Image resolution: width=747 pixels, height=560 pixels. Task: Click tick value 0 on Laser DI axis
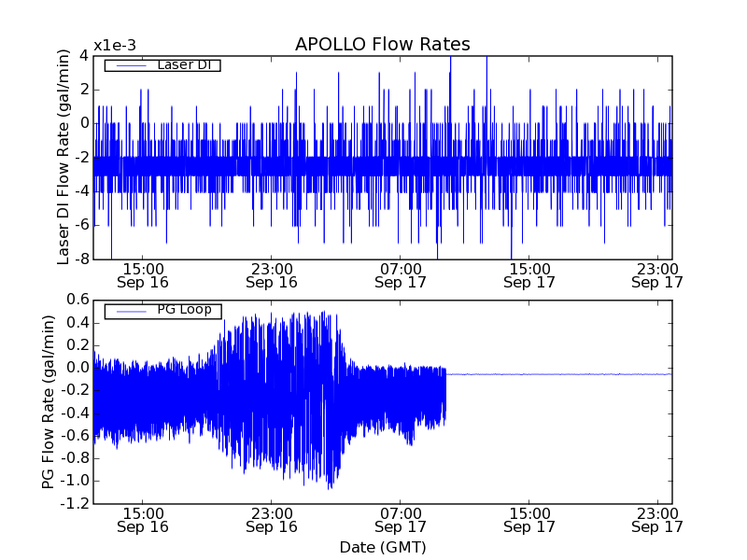pos(84,123)
